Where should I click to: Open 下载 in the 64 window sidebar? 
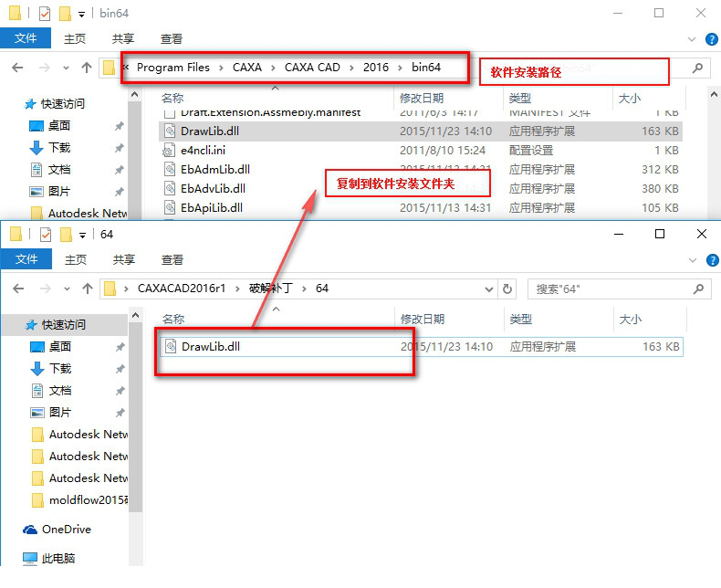[x=59, y=369]
